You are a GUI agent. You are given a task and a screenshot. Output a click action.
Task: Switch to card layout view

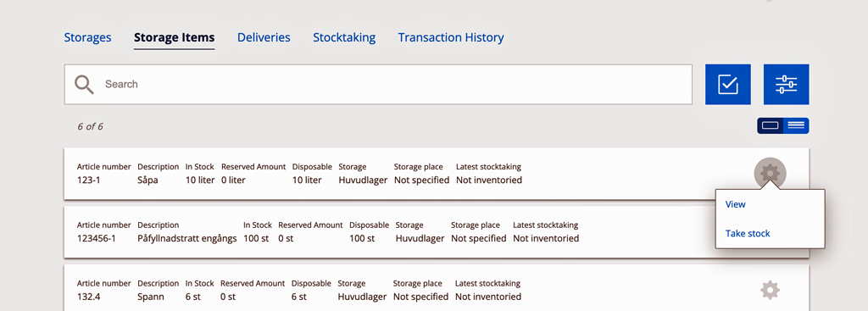point(770,125)
